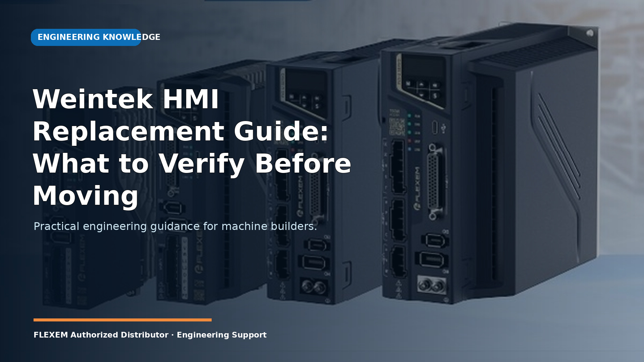The width and height of the screenshot is (644, 362).
Task: Click the ENGINEERING KNOWLEDGE badge
Action: 86,37
